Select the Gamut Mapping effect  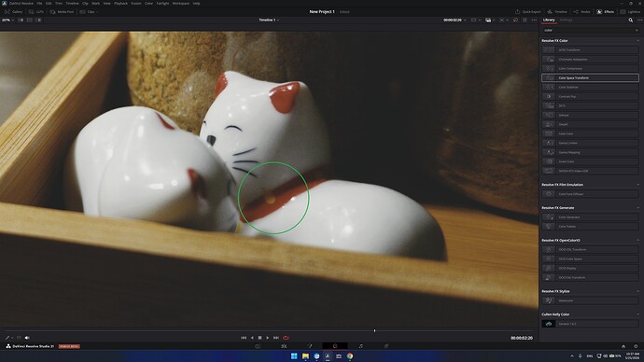pyautogui.click(x=590, y=152)
